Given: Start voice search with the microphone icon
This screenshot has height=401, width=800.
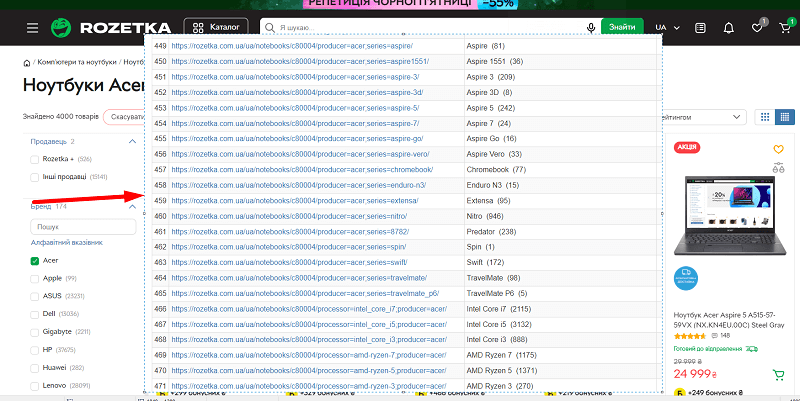Looking at the screenshot, I should click(x=591, y=28).
